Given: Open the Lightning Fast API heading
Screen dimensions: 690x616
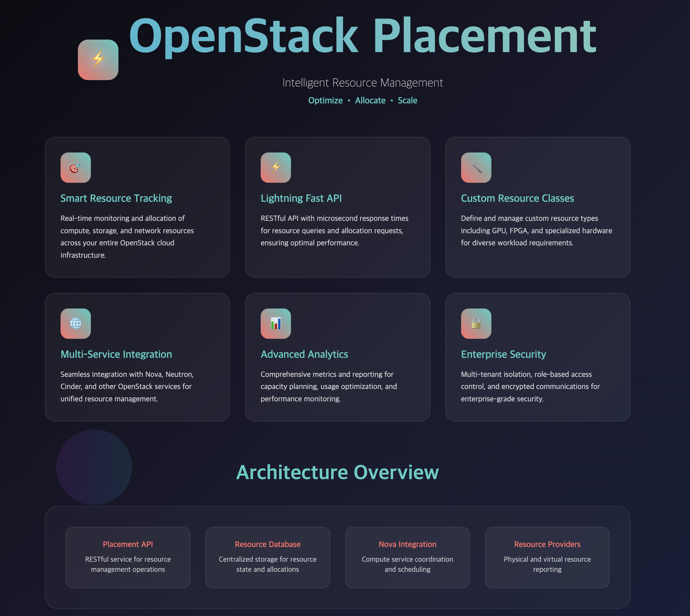Looking at the screenshot, I should point(301,198).
